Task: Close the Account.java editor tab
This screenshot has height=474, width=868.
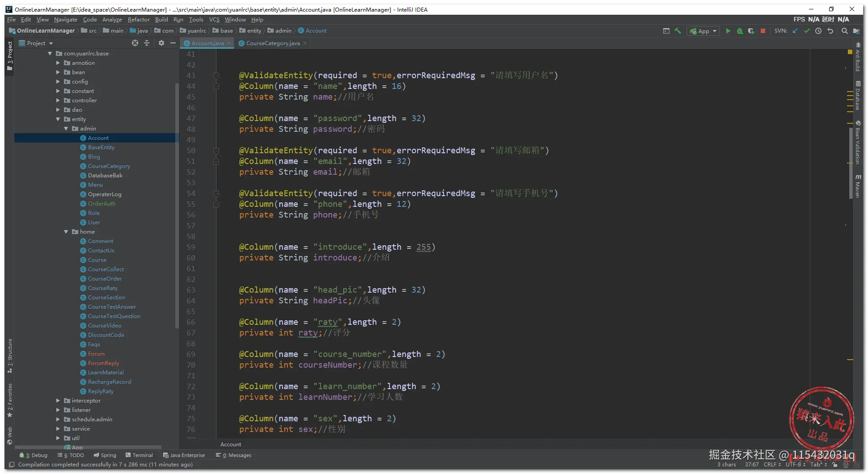Action: pyautogui.click(x=229, y=43)
